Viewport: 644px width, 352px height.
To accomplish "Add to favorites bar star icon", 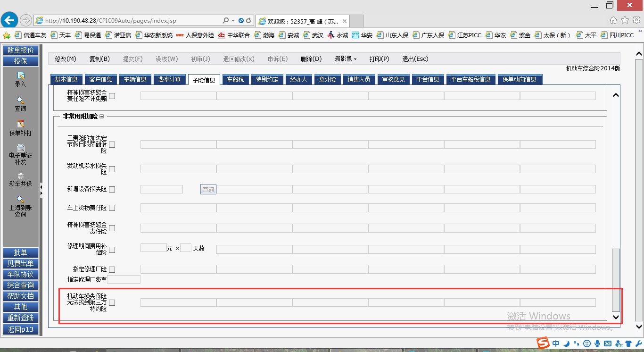I will click(x=7, y=35).
